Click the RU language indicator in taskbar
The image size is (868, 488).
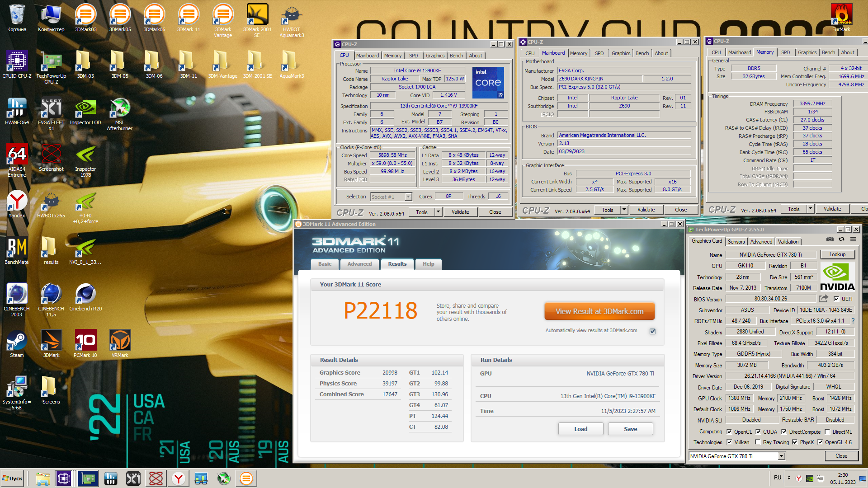[x=778, y=478]
